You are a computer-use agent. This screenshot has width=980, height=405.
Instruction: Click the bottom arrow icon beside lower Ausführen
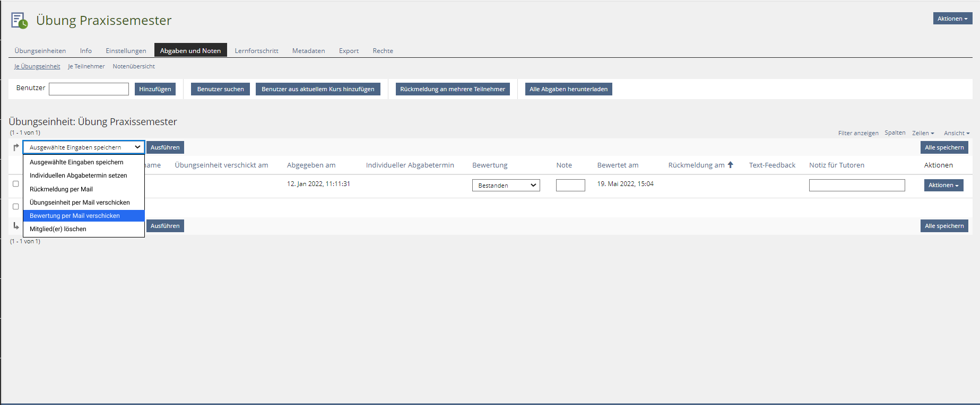pyautogui.click(x=16, y=226)
